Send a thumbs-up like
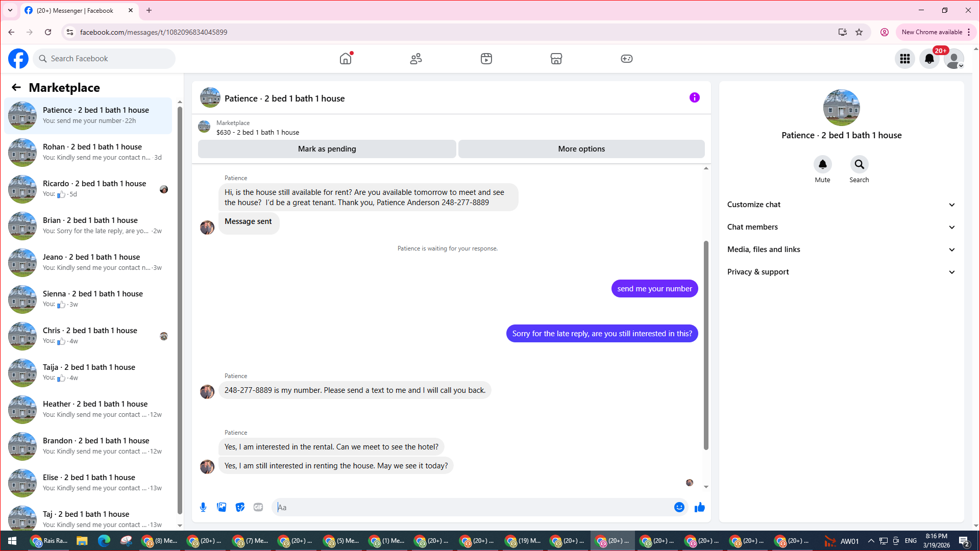This screenshot has width=980, height=551. [x=700, y=507]
